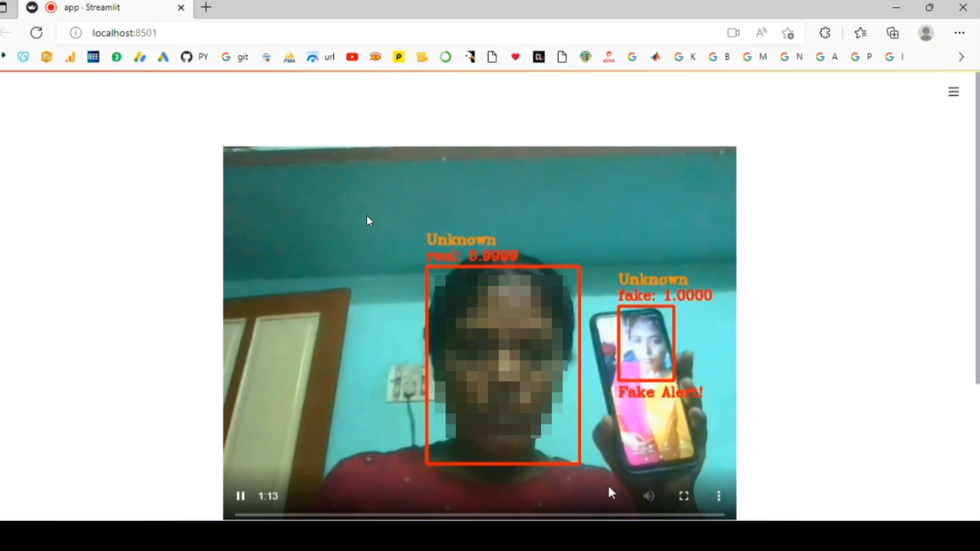Enter fullscreen video mode
Screen dimensions: 980x551
(684, 496)
